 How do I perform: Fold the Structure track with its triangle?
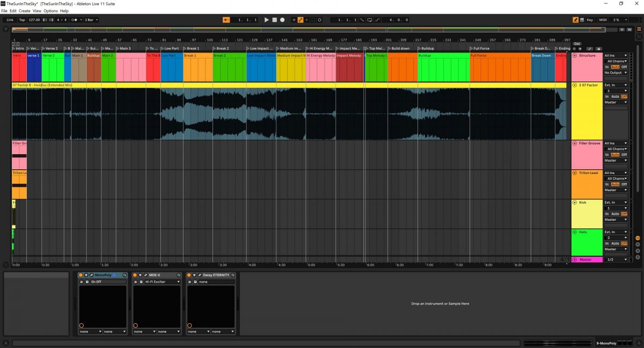(575, 55)
